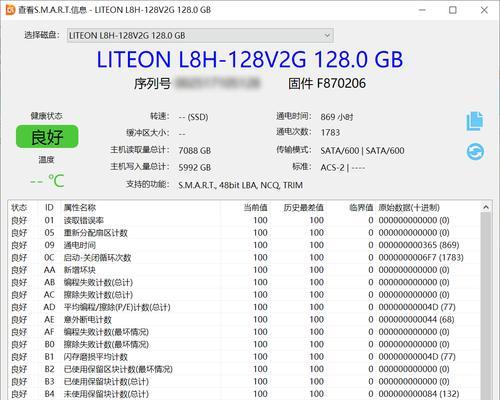Click the copy S.M.A.R.T. info icon
This screenshot has width=500, height=400.
[475, 121]
